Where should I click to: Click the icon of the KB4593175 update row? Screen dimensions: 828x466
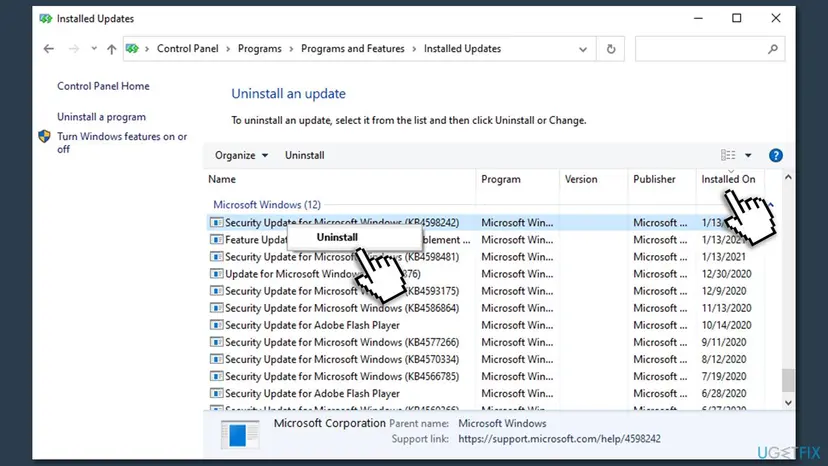click(x=217, y=291)
